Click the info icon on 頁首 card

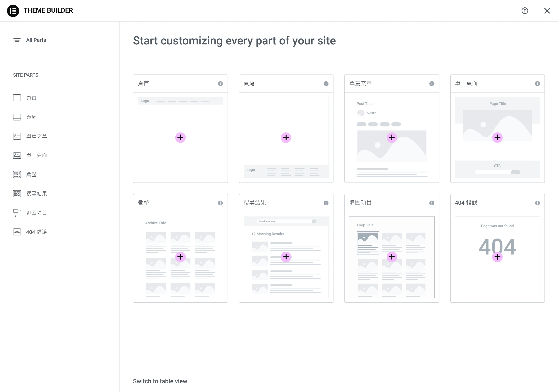tap(220, 84)
